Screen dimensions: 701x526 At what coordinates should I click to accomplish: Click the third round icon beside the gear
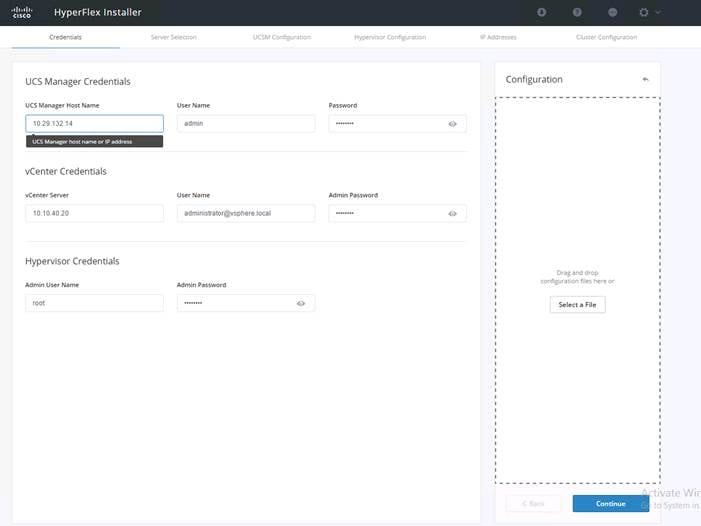[x=613, y=12]
